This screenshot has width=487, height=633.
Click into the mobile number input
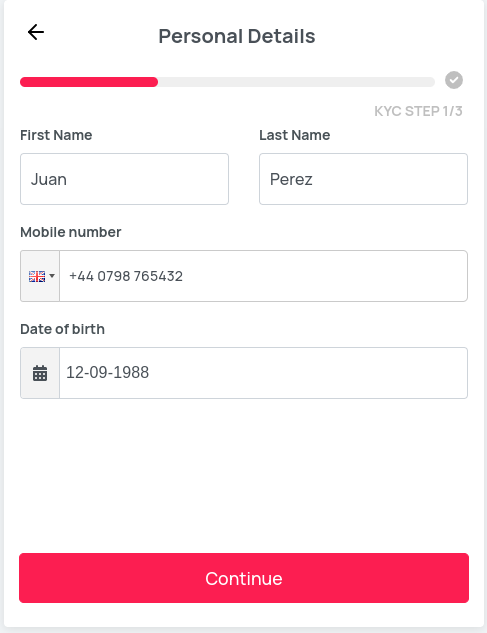[x=263, y=276]
